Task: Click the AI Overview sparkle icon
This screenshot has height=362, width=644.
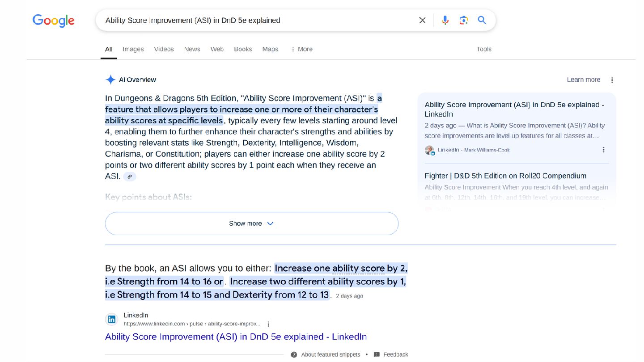Action: click(x=110, y=80)
